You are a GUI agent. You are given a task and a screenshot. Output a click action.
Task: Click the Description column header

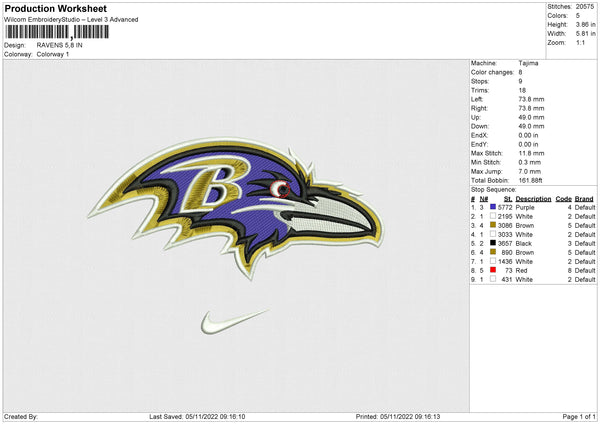coord(533,199)
